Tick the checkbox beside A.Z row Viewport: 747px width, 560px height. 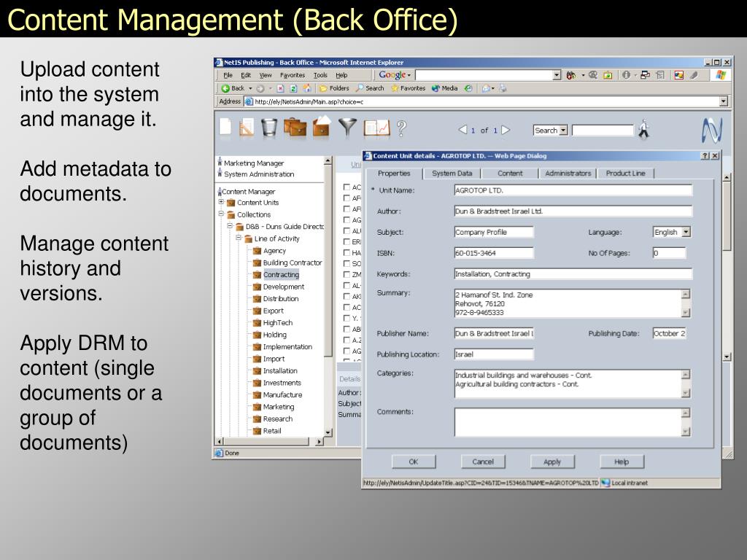[347, 340]
